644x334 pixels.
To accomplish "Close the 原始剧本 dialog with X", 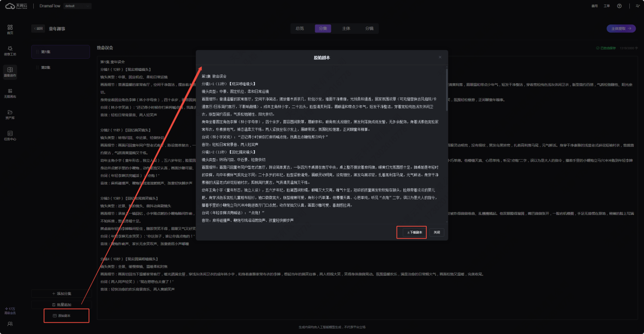I will 439,57.
